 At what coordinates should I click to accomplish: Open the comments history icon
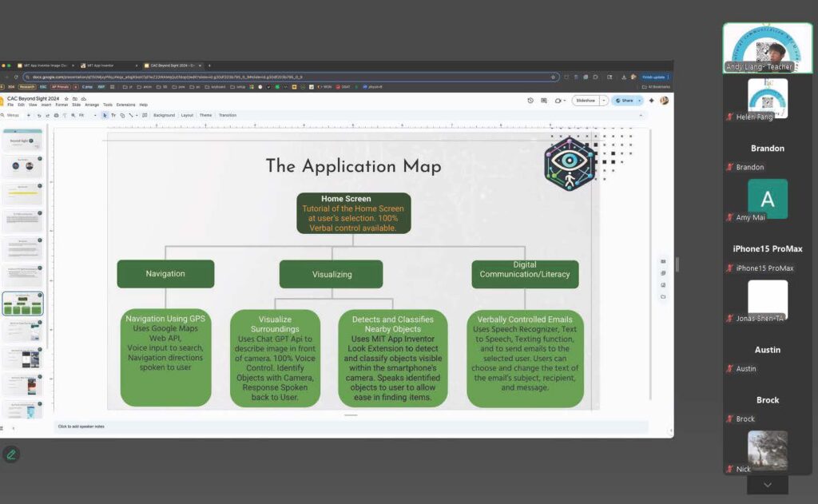coord(544,101)
